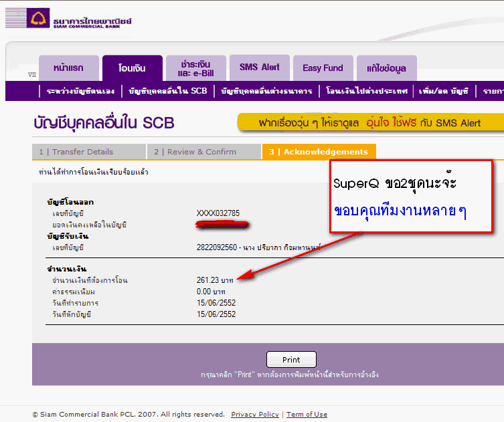
Task: Click fee value 0.00 บาท
Action: 211,292
